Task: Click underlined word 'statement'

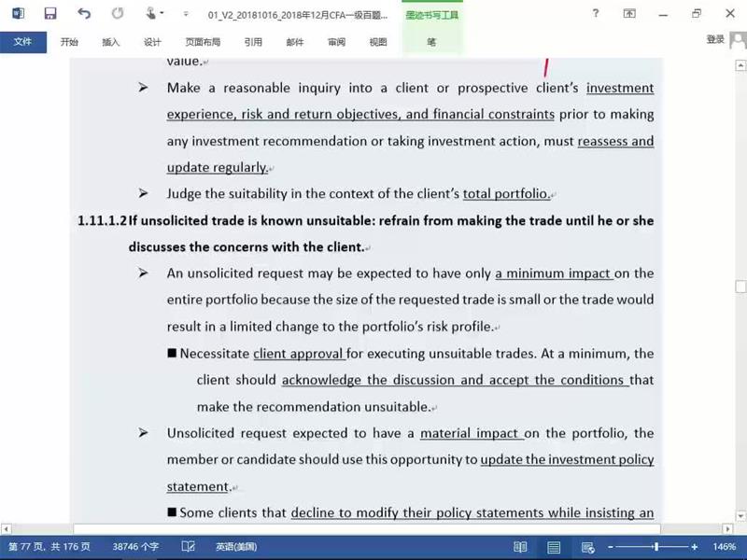Action: pyautogui.click(x=198, y=486)
